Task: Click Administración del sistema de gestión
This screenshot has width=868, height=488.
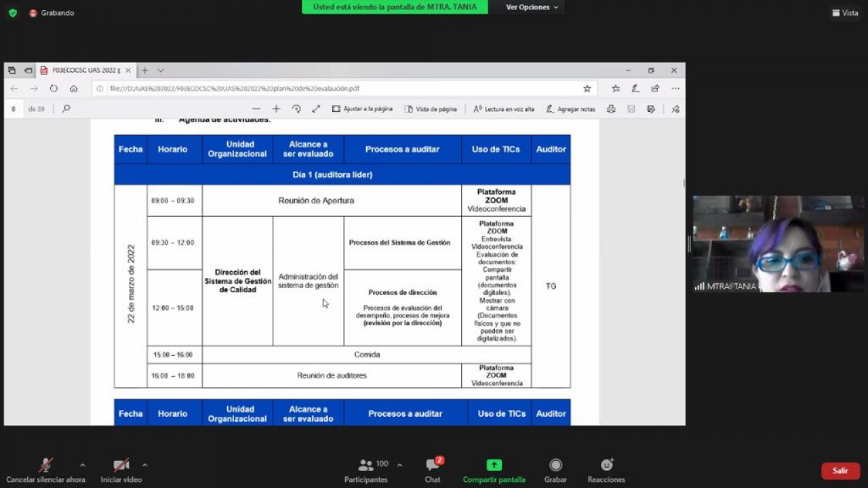Action: click(308, 281)
